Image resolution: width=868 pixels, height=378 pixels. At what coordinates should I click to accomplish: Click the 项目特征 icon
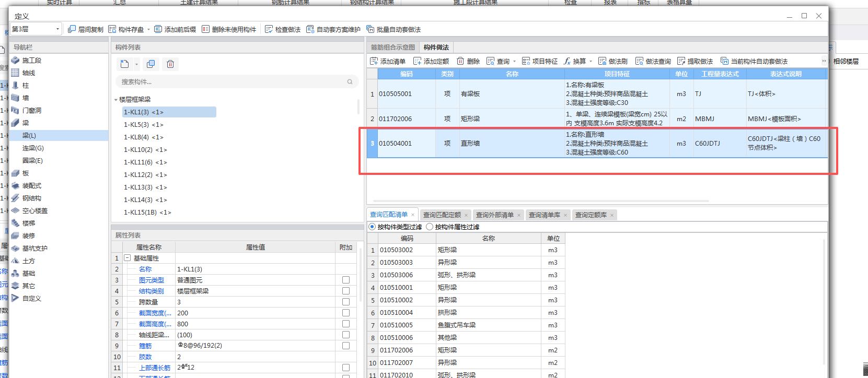[526, 61]
